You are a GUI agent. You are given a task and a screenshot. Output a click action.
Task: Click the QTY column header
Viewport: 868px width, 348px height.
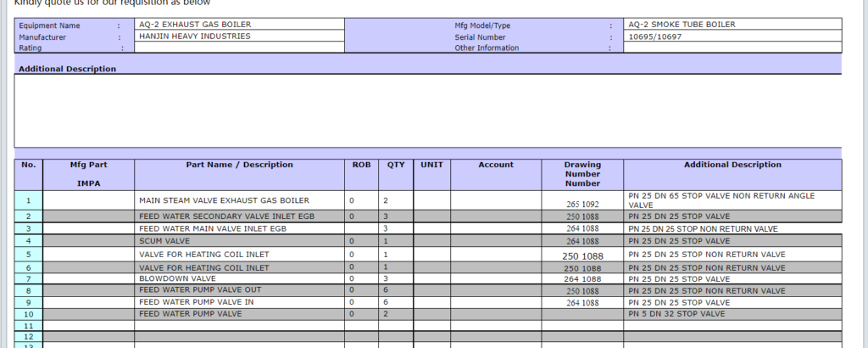pos(396,165)
